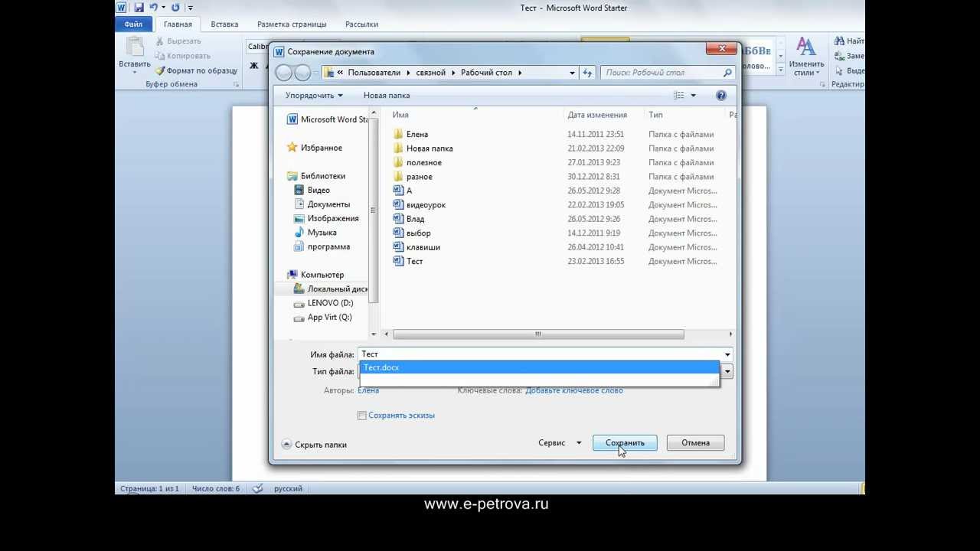The image size is (980, 551).
Task: Click the Изменить стили icon
Action: pos(806,47)
